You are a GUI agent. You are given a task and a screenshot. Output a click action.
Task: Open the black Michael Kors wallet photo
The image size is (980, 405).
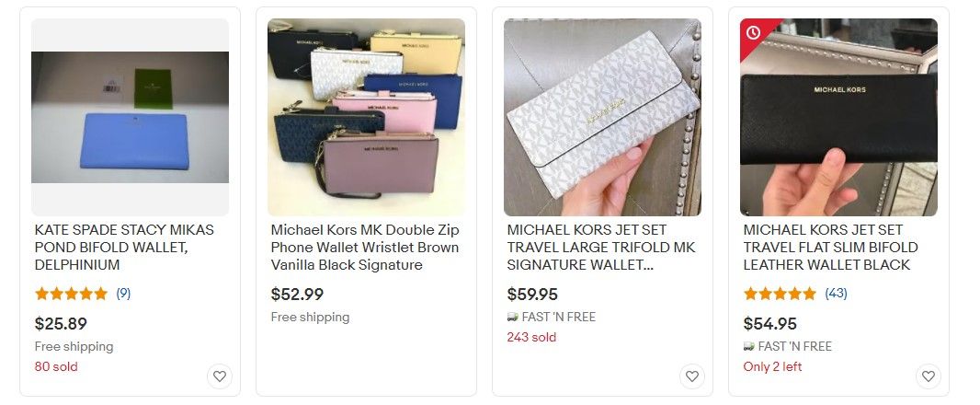[x=838, y=117]
